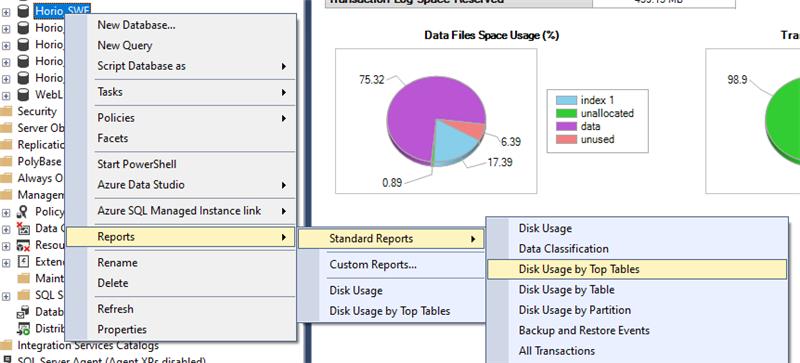
Task: Select the Security folder in tree
Action: pos(37,111)
